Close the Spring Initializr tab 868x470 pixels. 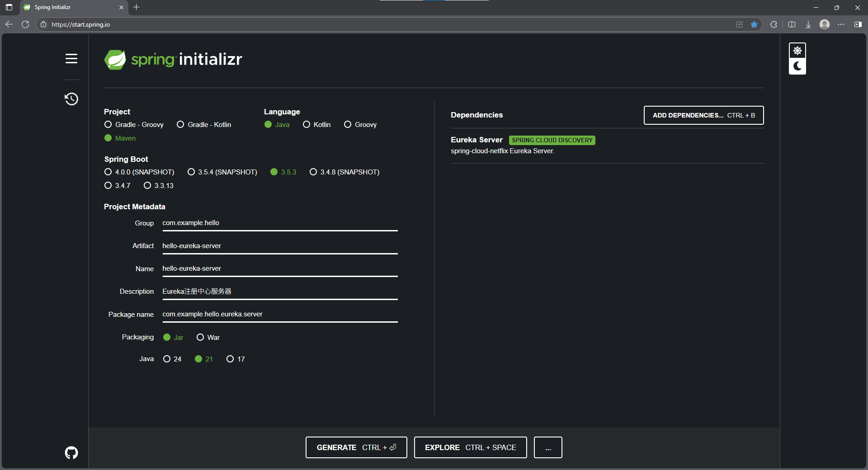coord(121,7)
